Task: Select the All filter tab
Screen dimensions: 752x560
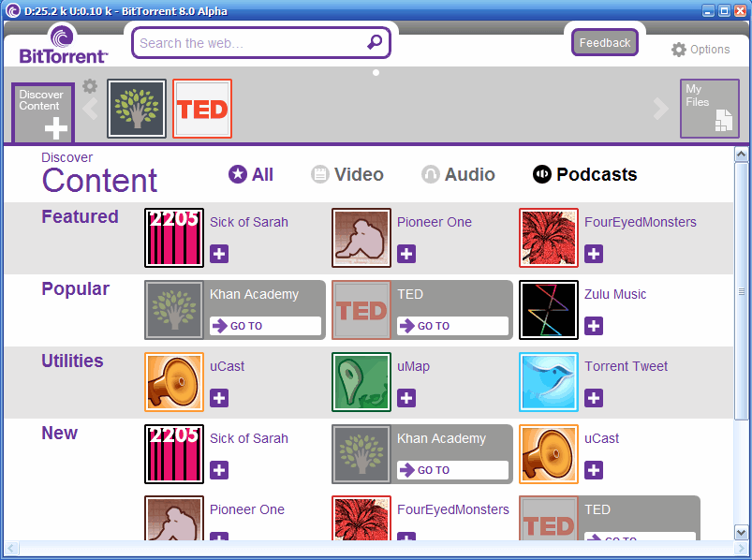Action: 251,174
